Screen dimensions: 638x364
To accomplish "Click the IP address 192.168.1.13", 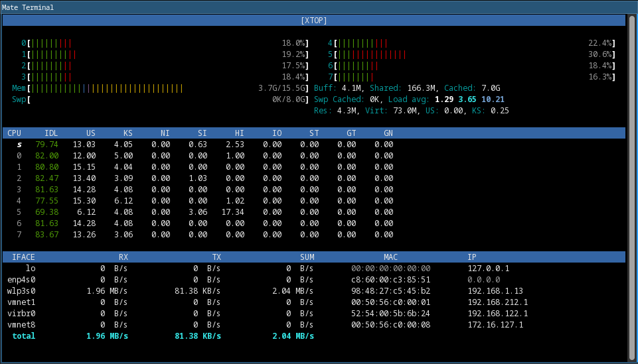I will [495, 291].
